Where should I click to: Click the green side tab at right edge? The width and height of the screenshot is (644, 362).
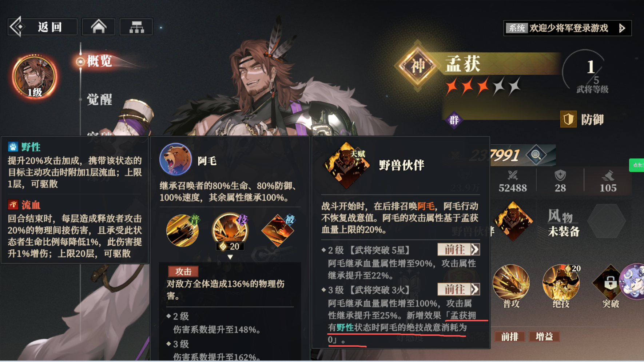tap(637, 165)
